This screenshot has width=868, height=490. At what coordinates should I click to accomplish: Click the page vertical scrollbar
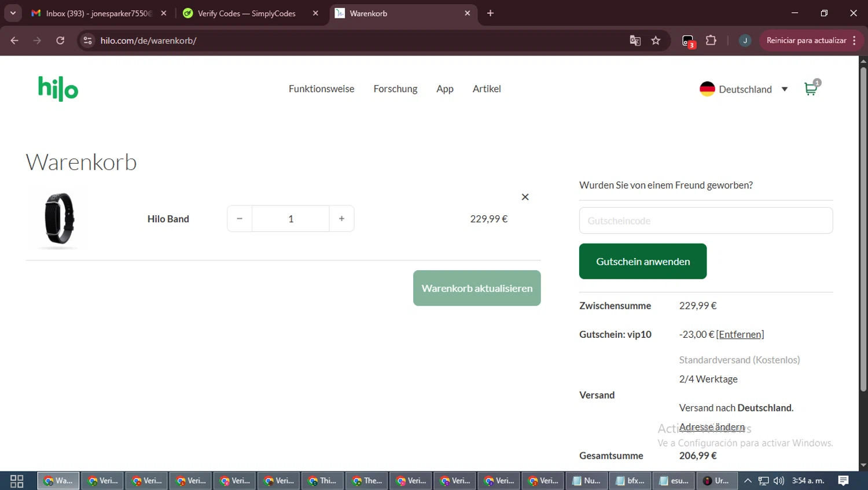[x=863, y=229]
